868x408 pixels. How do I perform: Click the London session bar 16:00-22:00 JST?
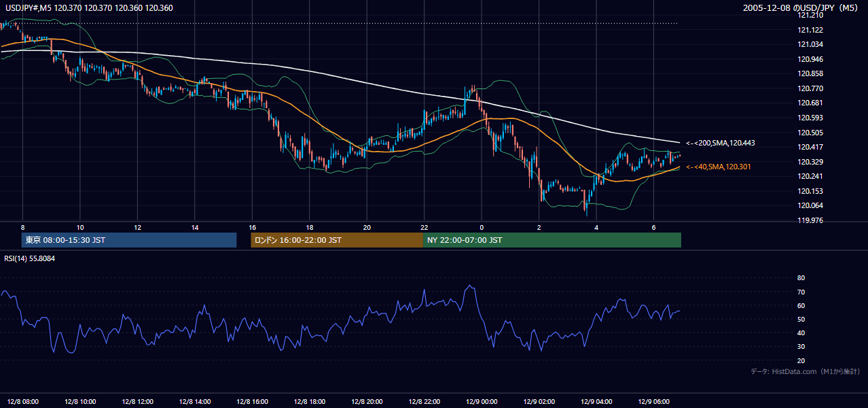pos(338,240)
